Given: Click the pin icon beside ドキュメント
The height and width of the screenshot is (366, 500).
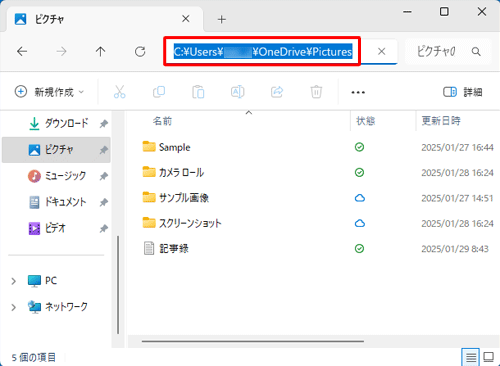Looking at the screenshot, I should click(104, 202).
